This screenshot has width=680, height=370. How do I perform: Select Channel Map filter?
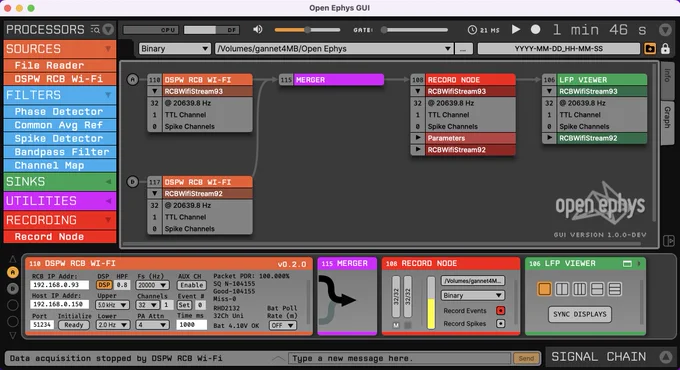(x=60, y=165)
